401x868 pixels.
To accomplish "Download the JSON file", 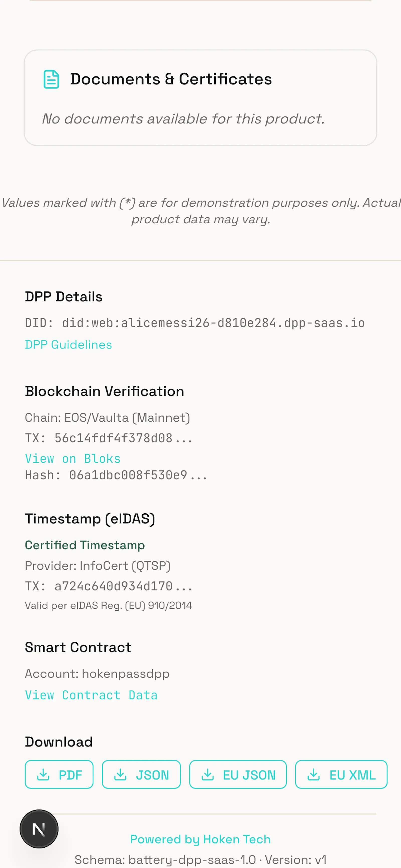I will pos(141,775).
